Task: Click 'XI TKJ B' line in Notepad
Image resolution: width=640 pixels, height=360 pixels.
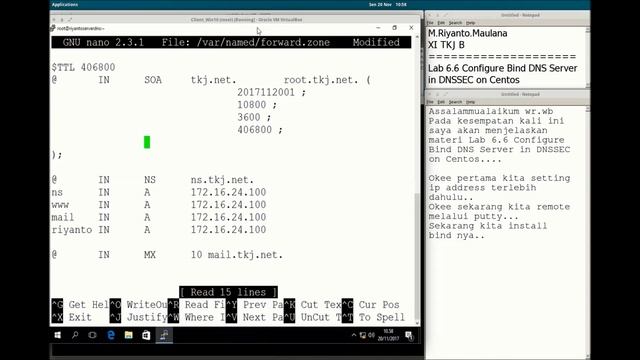Action: pyautogui.click(x=446, y=45)
